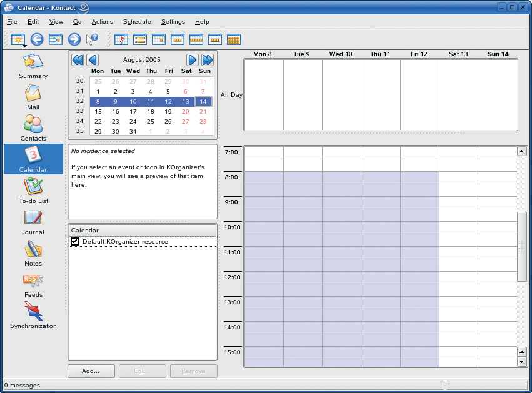Switch to List view icon
This screenshot has width=532, height=393.
click(x=140, y=39)
